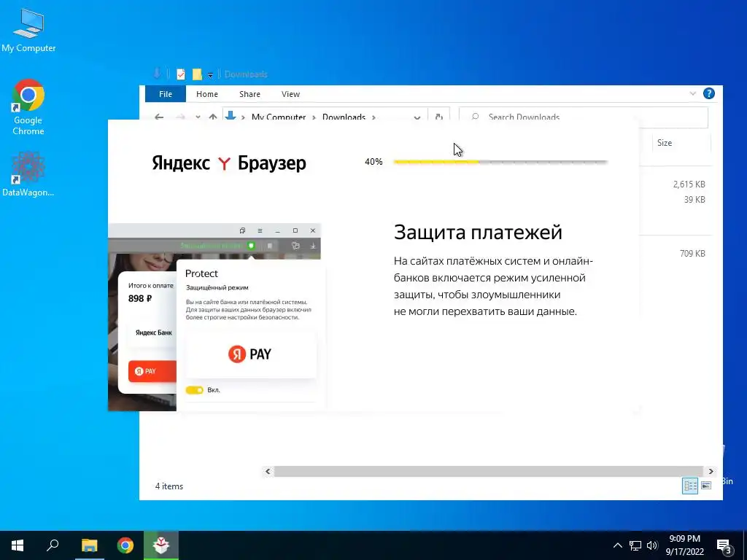The width and height of the screenshot is (747, 560).
Task: Open taskbar Search magnifier
Action: click(x=53, y=545)
